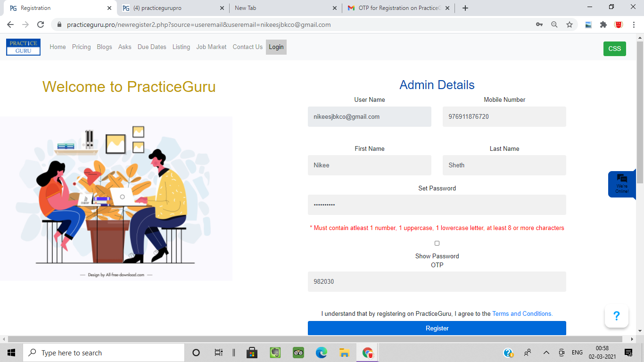Image resolution: width=644 pixels, height=362 pixels.
Task: Launch Microsoft Store from taskbar
Action: (252, 353)
